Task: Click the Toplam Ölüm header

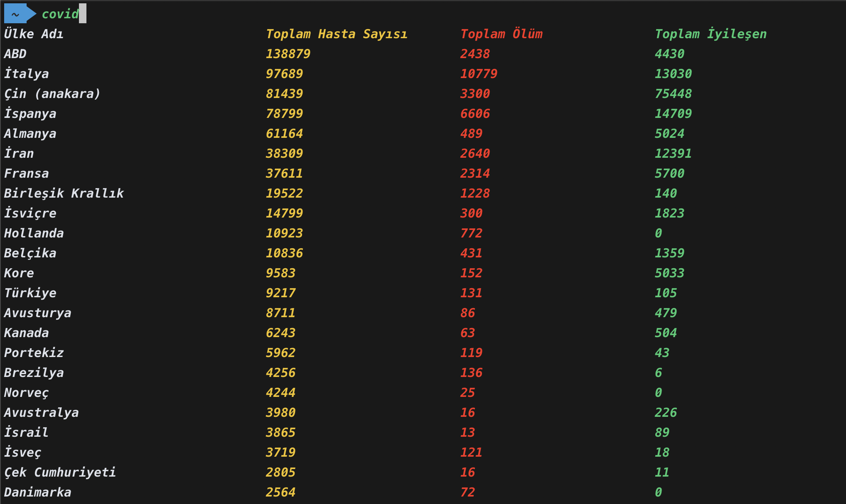Action: click(501, 34)
